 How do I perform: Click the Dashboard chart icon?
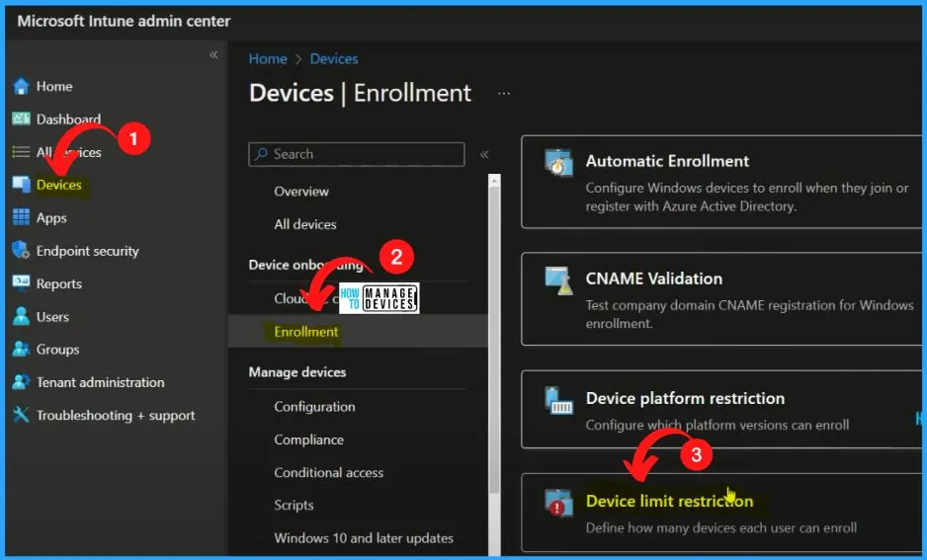[22, 119]
